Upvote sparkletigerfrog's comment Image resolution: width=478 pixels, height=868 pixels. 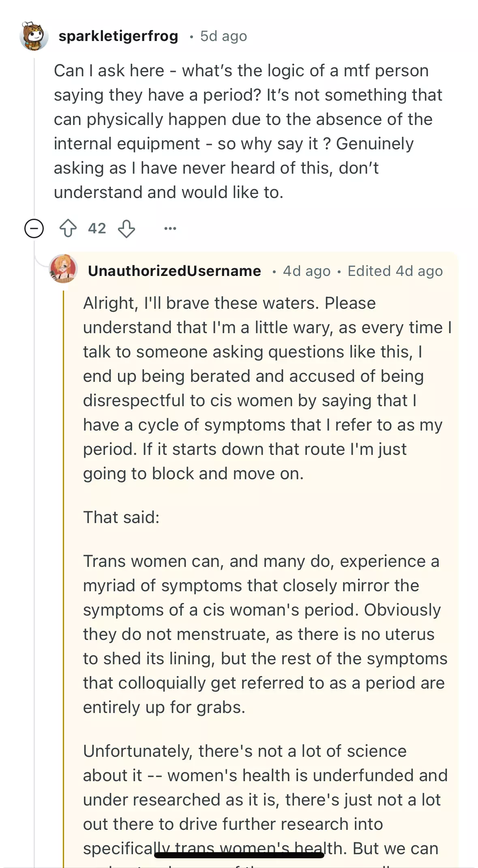[x=68, y=228]
